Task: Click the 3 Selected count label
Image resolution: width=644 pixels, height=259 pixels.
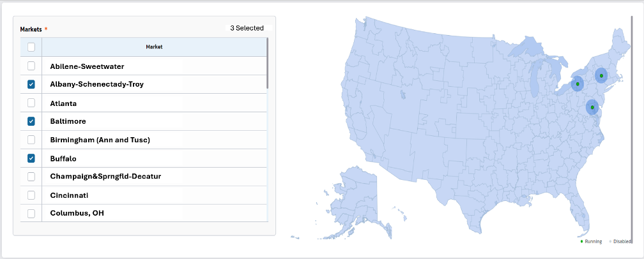Action: point(247,28)
